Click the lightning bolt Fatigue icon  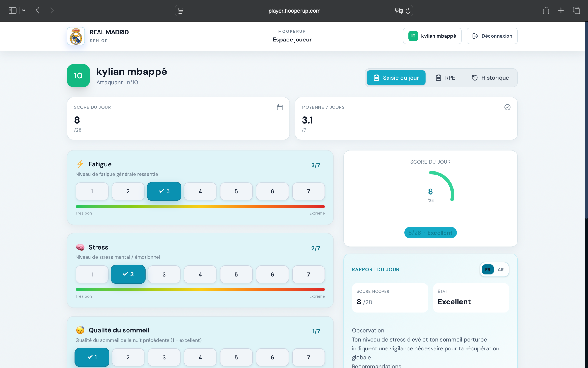pos(80,164)
